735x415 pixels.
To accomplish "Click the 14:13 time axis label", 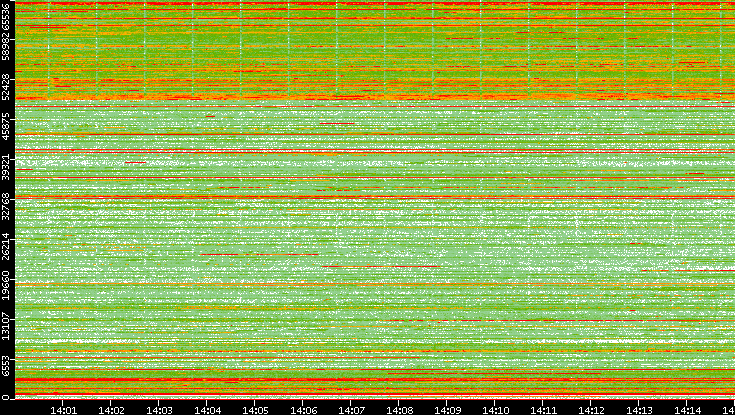I will 639,410.
